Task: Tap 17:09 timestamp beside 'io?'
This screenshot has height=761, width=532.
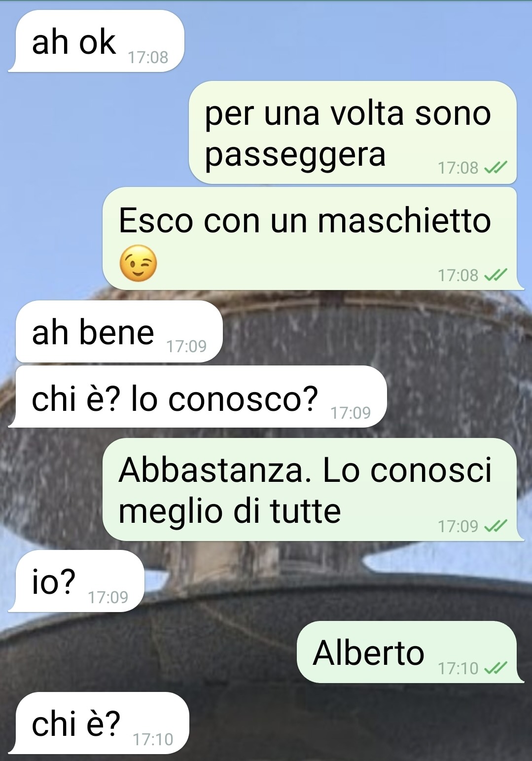Action: click(x=108, y=597)
